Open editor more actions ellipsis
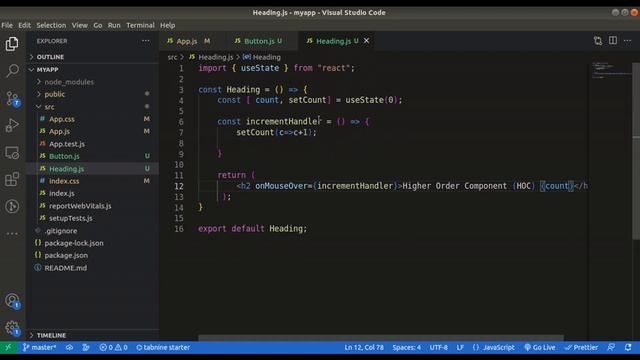This screenshot has height=360, width=640. coord(627,40)
